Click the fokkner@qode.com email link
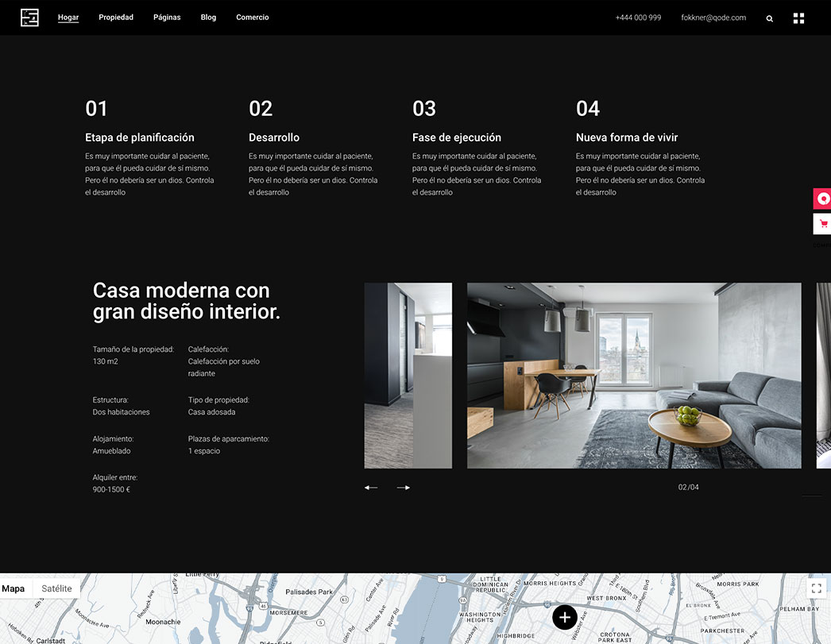831x644 pixels. (713, 17)
